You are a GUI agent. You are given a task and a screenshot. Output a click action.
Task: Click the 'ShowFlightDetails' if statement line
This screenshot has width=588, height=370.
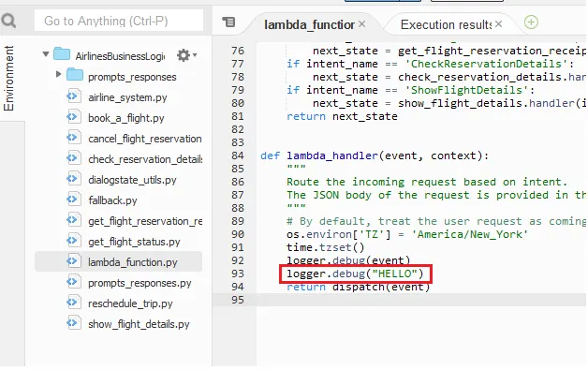pyautogui.click(x=411, y=90)
